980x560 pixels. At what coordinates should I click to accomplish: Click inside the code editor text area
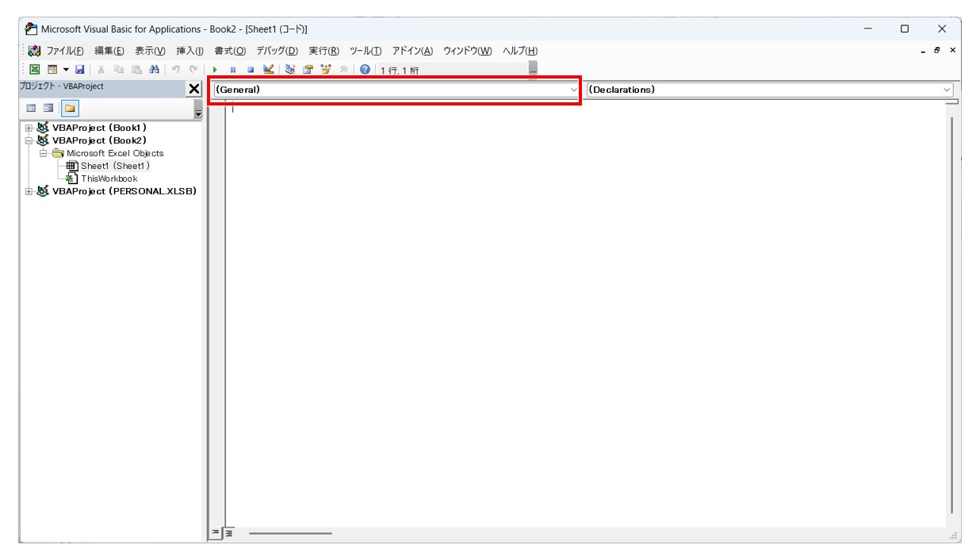[585, 315]
